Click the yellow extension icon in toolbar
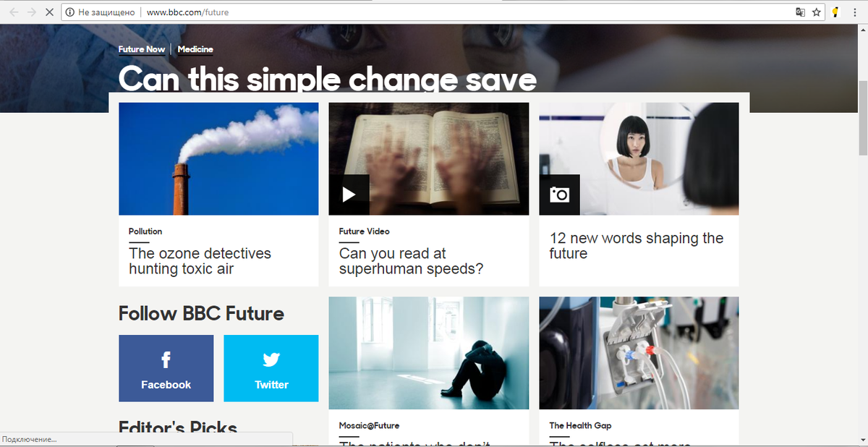Viewport: 868px width, 447px height. coord(835,12)
